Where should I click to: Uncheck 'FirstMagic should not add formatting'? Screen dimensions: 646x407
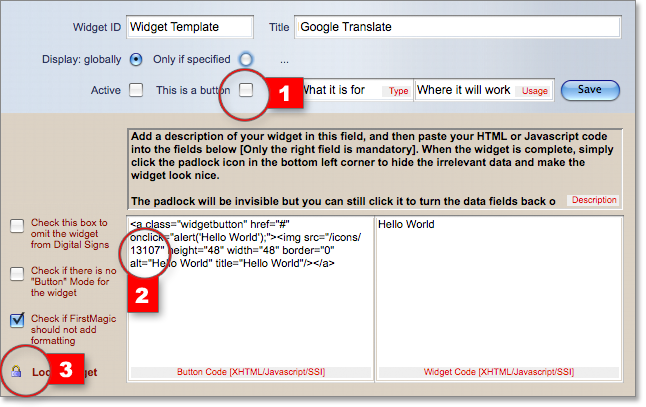17,320
